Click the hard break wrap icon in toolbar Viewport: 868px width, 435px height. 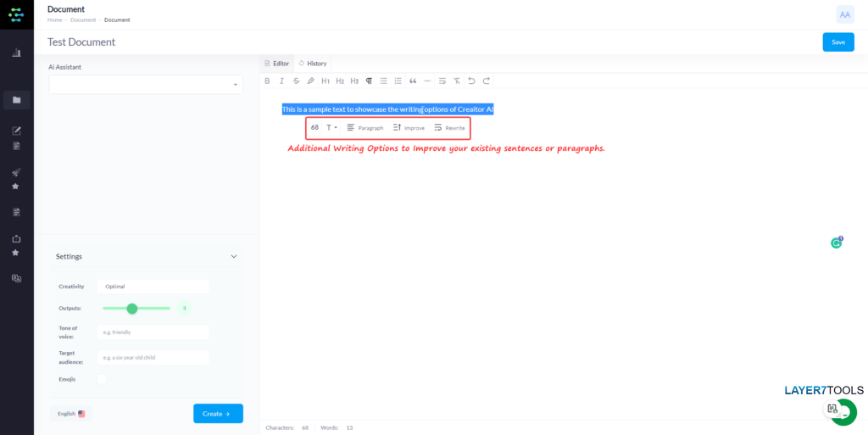point(442,81)
